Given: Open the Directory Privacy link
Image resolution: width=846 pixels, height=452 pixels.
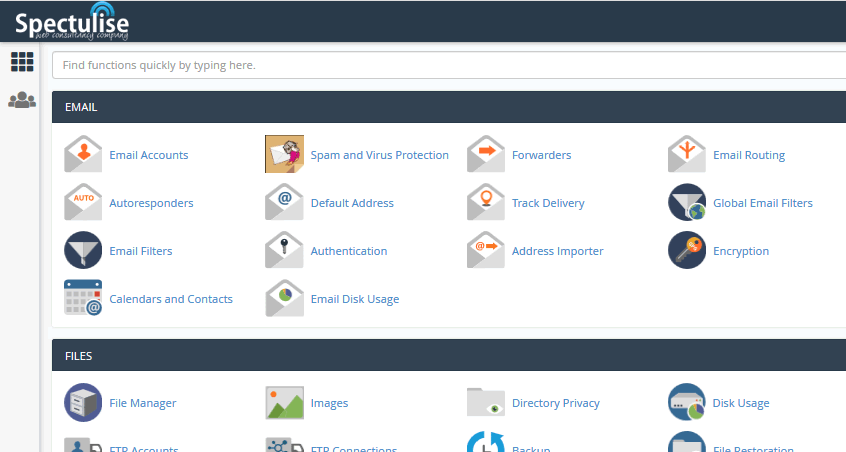Looking at the screenshot, I should (556, 403).
